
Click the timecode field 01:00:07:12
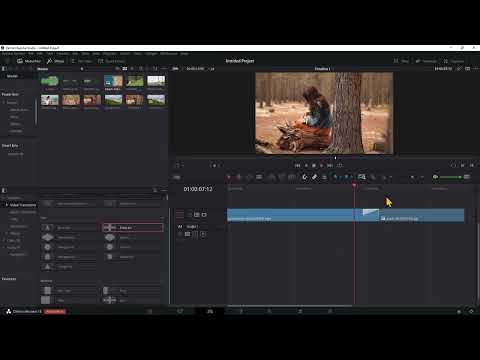pos(198,189)
